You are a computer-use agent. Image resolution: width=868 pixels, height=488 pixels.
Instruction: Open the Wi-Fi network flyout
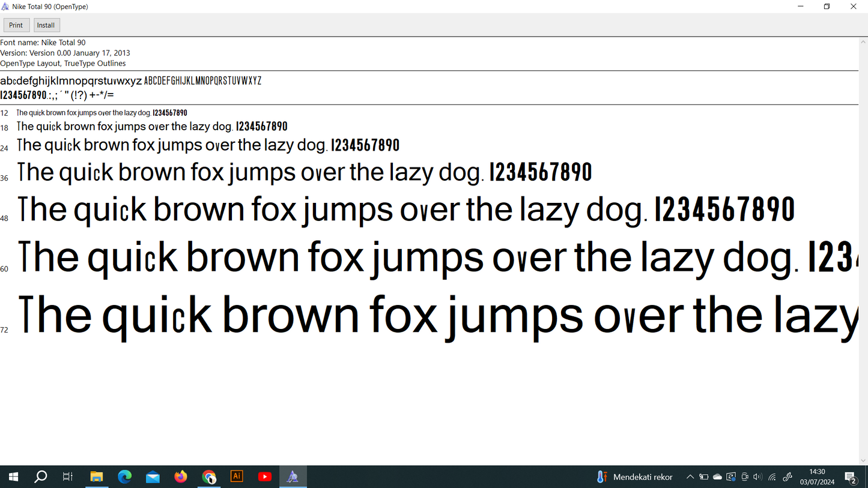coord(772,477)
